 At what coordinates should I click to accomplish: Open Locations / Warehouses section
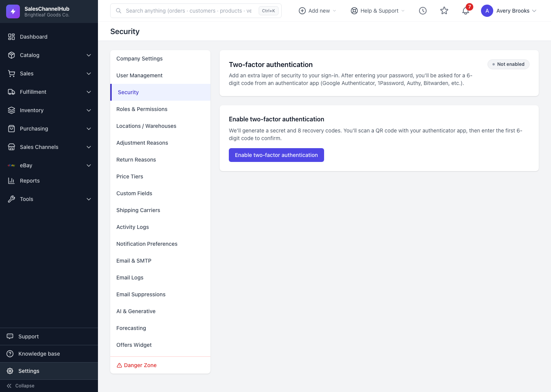coord(160,126)
